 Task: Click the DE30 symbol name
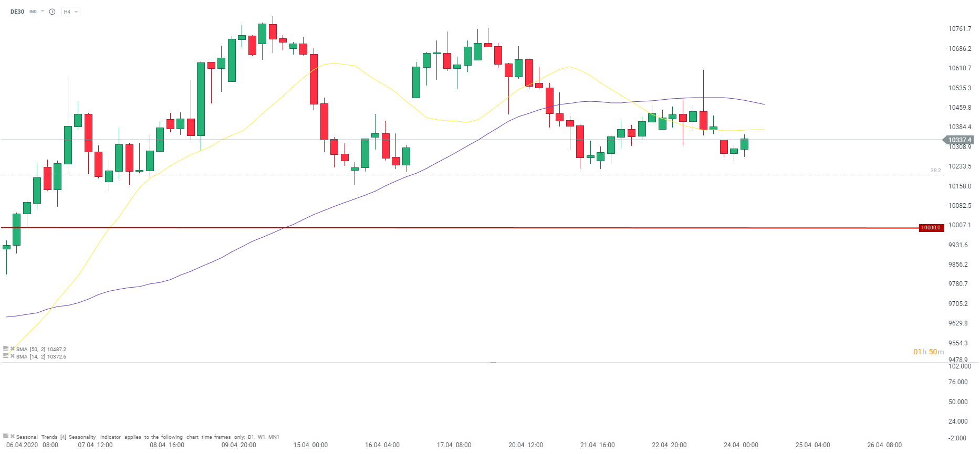(x=17, y=12)
